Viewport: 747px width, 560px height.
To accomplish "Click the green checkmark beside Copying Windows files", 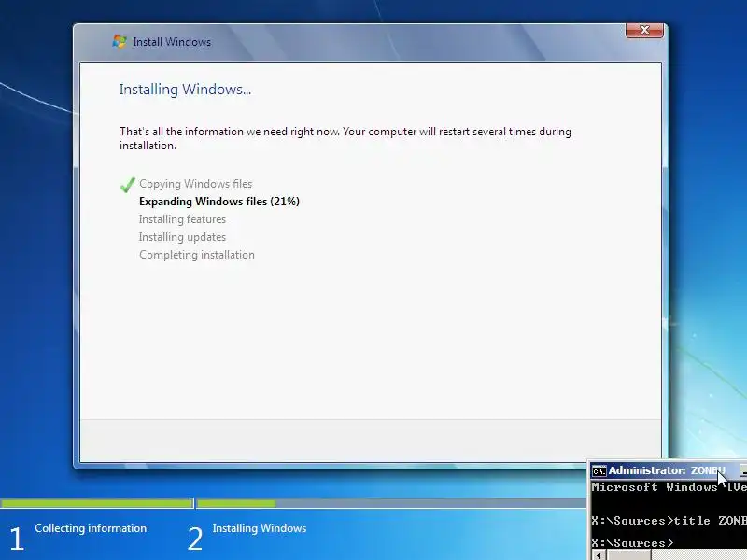I will (x=128, y=184).
